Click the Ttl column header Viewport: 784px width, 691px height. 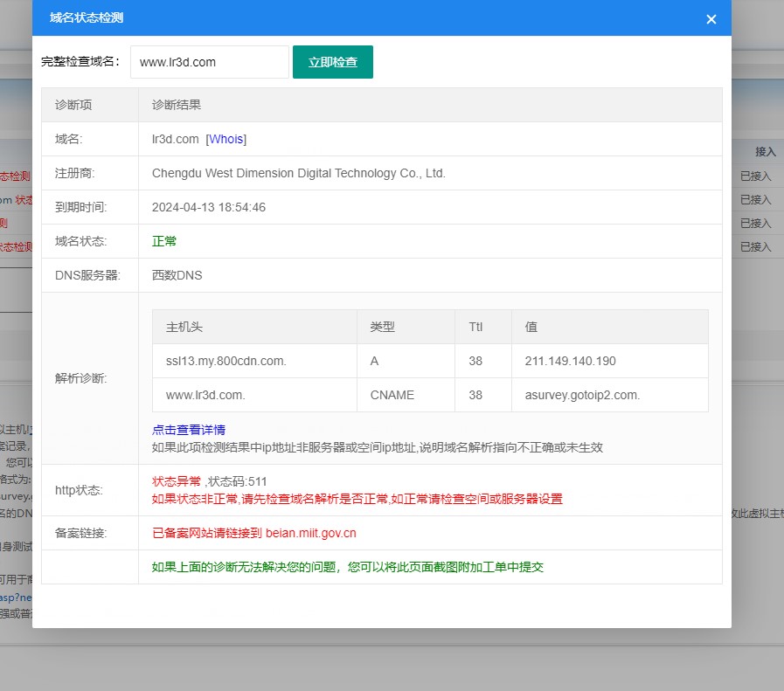tap(475, 327)
